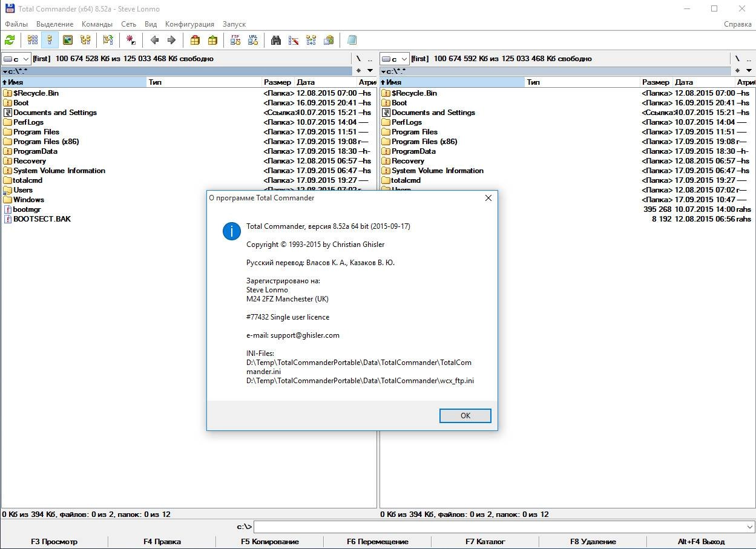Go to root with left panel backslash button
The image size is (756, 549).
[358, 59]
